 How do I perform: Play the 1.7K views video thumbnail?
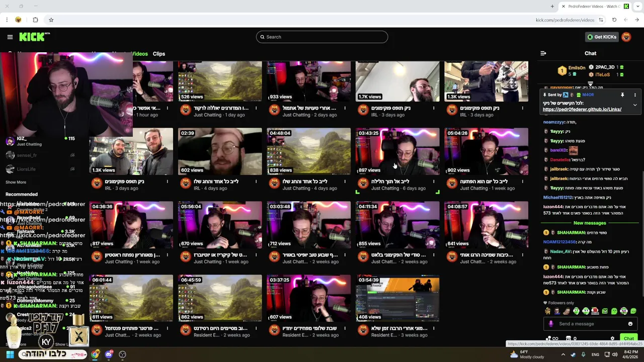[x=397, y=81]
